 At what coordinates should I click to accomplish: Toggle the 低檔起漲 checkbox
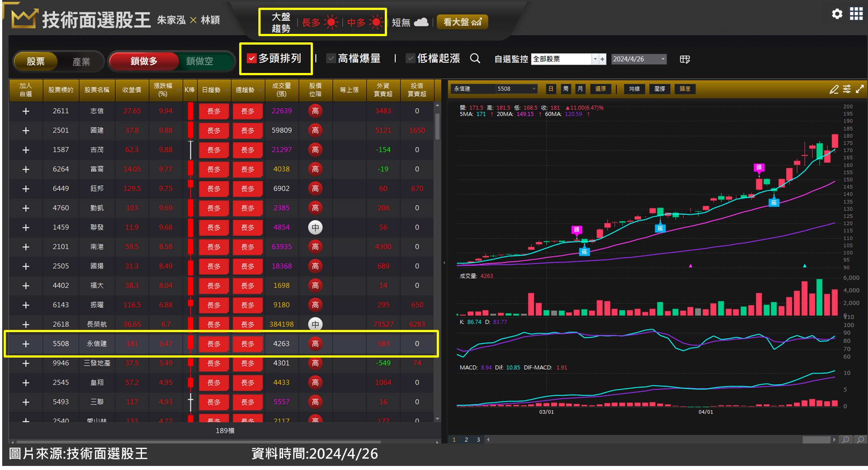(x=410, y=58)
